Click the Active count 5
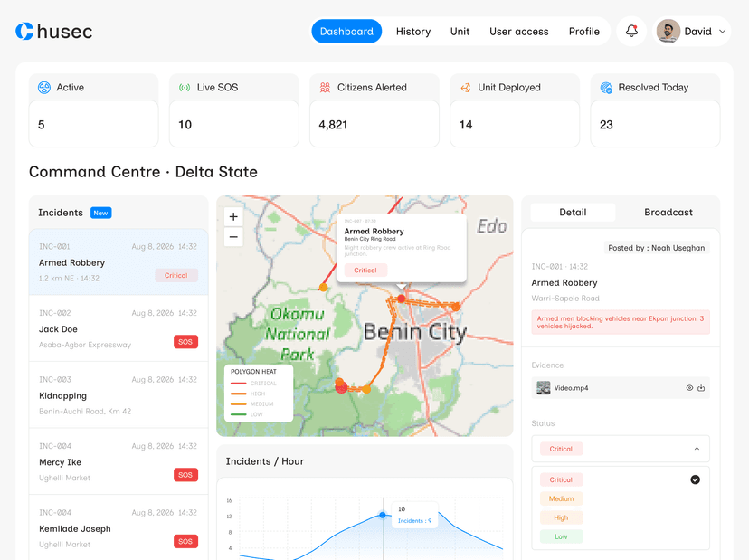The height and width of the screenshot is (560, 749). coord(41,125)
